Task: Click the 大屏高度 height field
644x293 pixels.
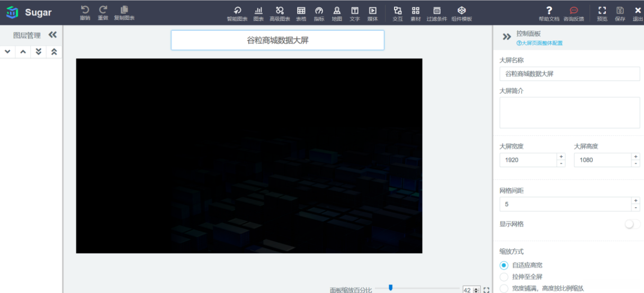Action: point(603,160)
